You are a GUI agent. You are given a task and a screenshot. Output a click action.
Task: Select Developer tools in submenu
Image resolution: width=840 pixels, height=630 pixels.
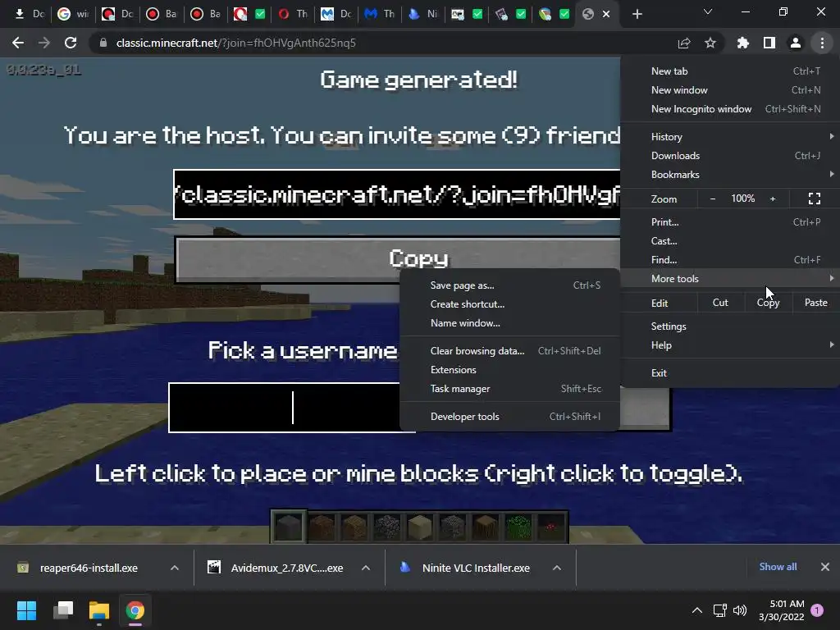pos(510,416)
